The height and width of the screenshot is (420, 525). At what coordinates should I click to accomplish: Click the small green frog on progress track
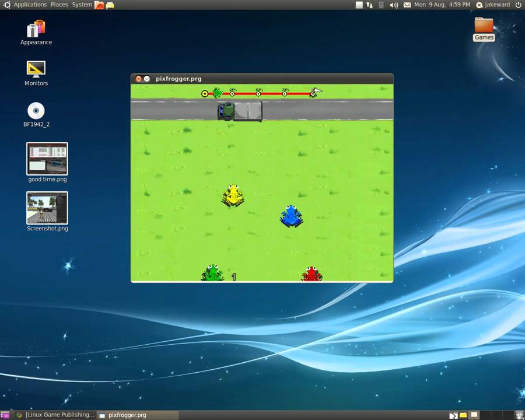click(x=218, y=93)
